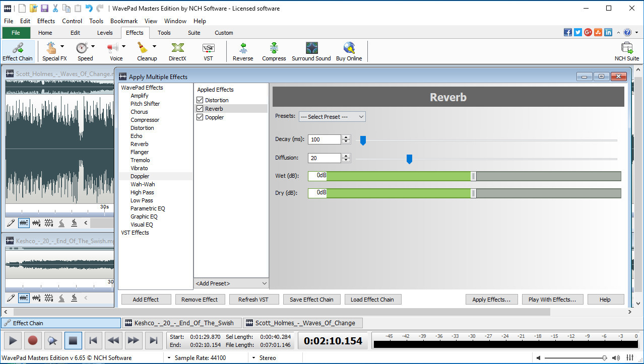This screenshot has width=644, height=364.
Task: Toggle the Reverb effect checkbox
Action: 200,109
